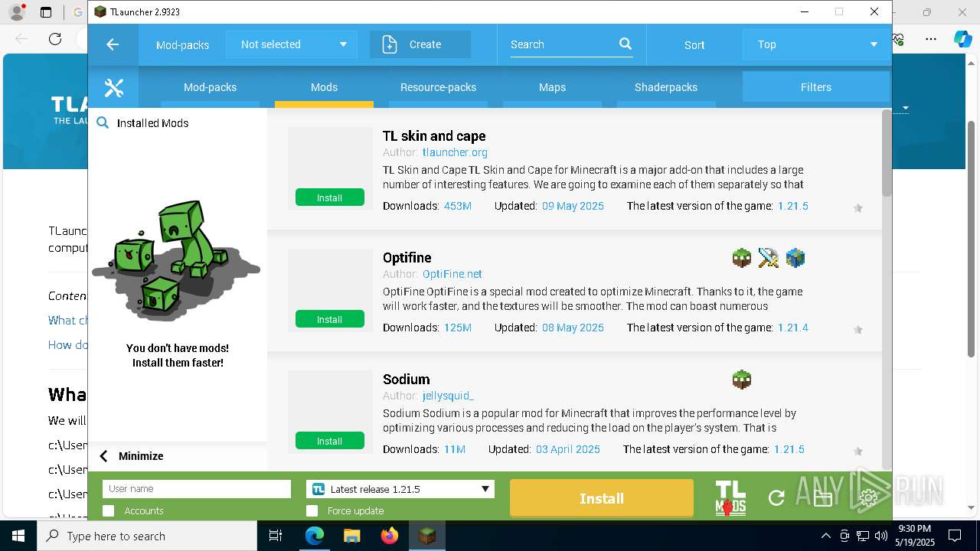The image size is (980, 551).
Task: Toggle the Accounts checkbox
Action: 108,510
